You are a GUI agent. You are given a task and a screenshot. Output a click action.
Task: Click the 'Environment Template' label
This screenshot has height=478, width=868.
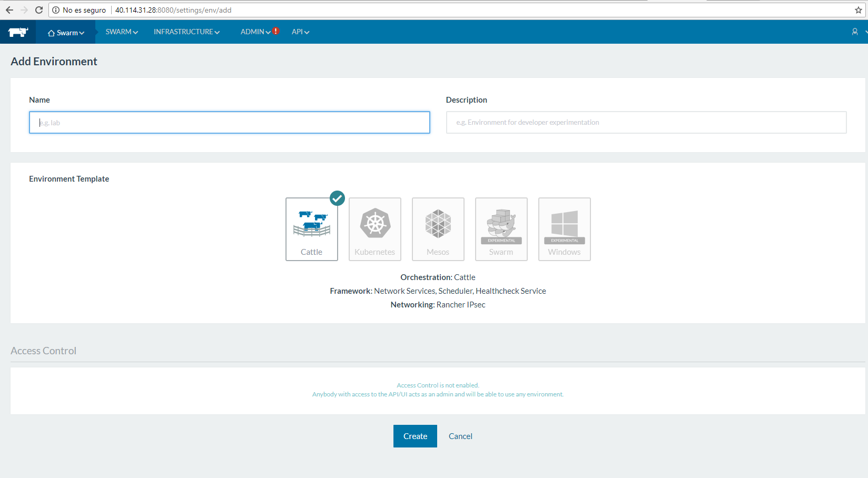coord(69,179)
